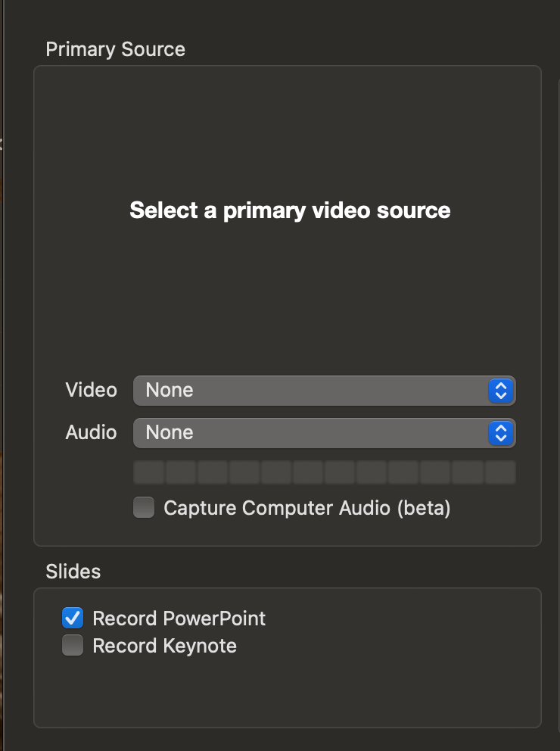Viewport: 560px width, 751px height.
Task: Toggle the first audio channel box
Action: click(x=148, y=470)
